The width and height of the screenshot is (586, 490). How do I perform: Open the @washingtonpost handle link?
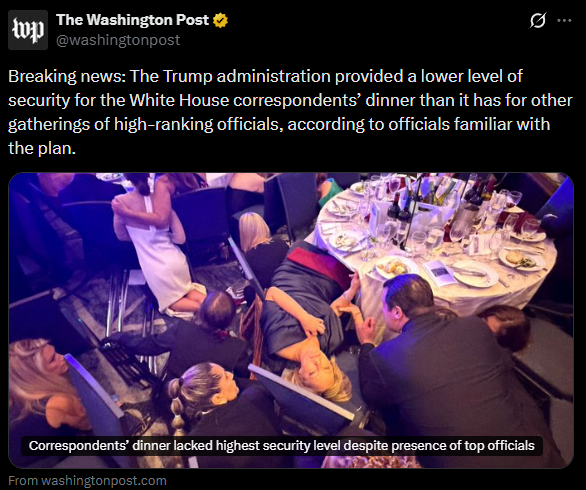[x=118, y=40]
